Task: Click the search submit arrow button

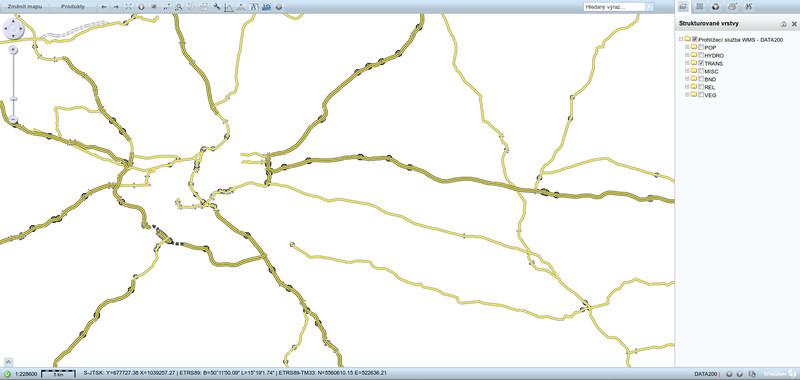Action: [649, 7]
